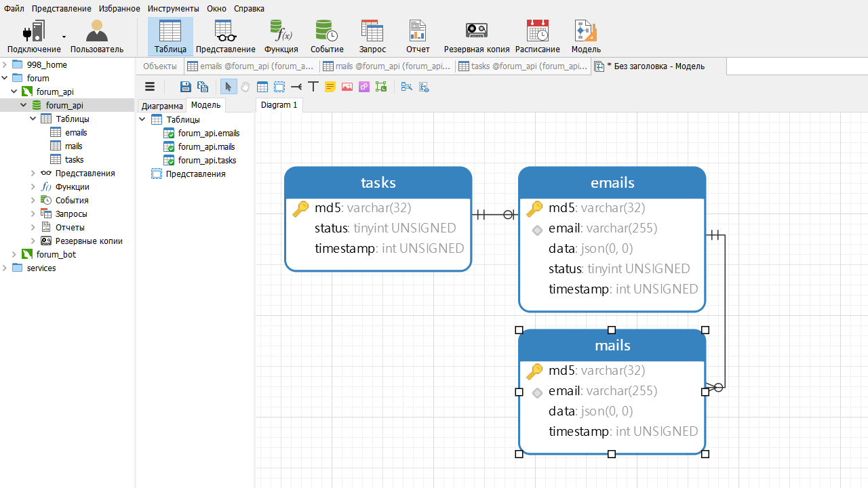This screenshot has width=868, height=488.
Task: Expand the Запросы tree node
Action: pyautogui.click(x=33, y=213)
